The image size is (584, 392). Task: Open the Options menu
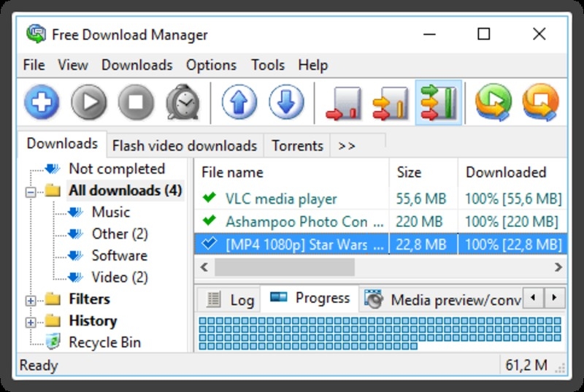(211, 65)
